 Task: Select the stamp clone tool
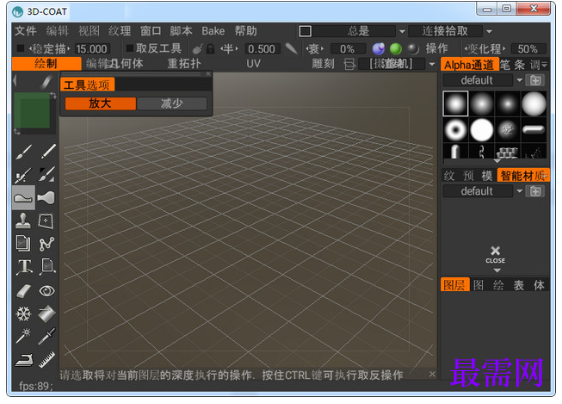(x=24, y=220)
